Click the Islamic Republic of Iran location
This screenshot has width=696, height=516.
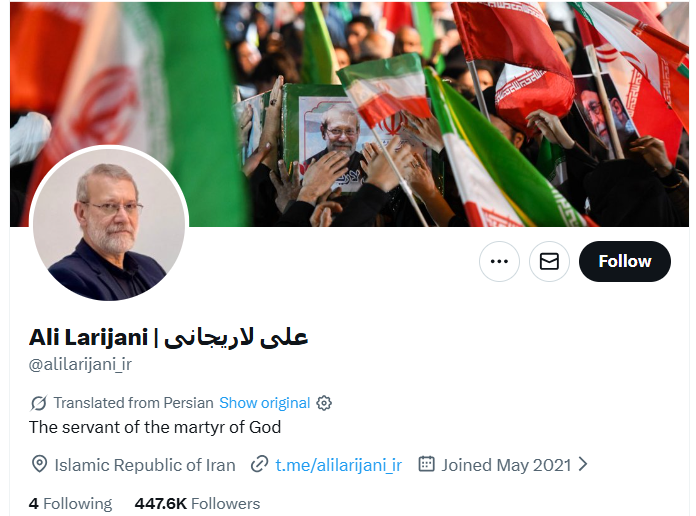tap(145, 465)
